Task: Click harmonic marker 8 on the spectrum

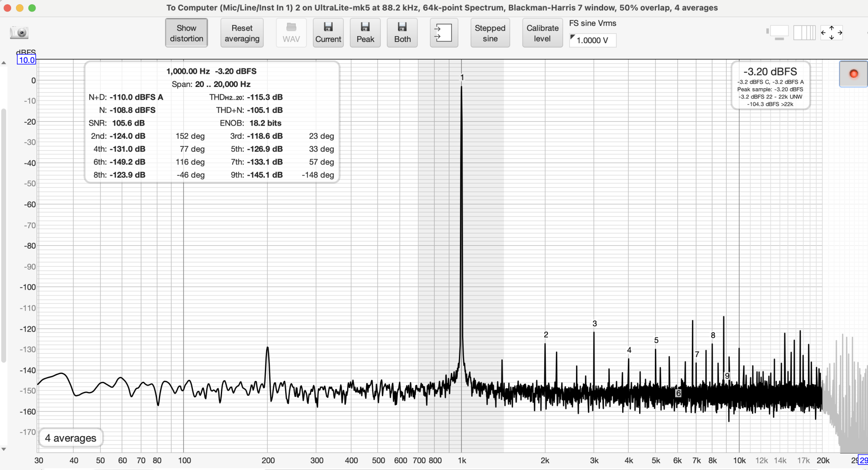Action: pyautogui.click(x=713, y=335)
